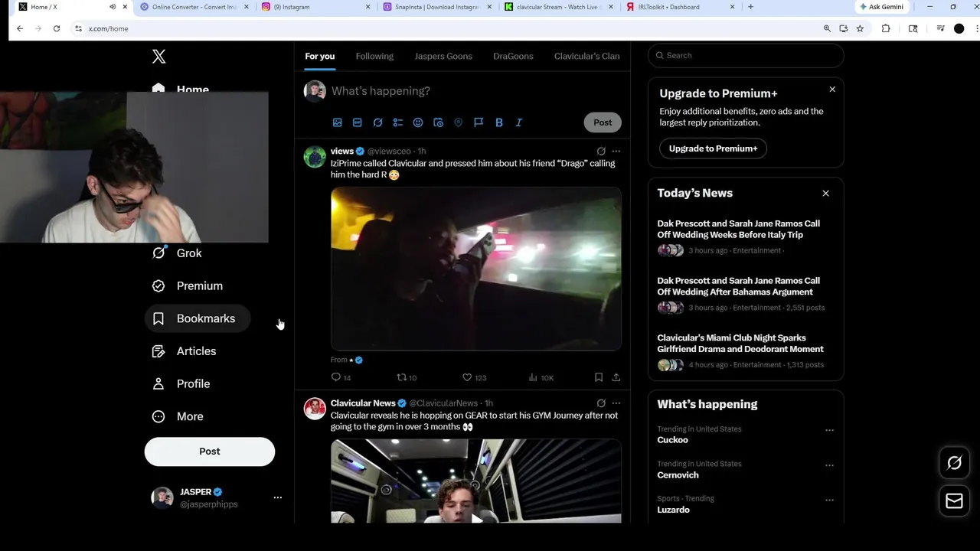
Task: Open options for Cernovich trend
Action: pos(829,465)
